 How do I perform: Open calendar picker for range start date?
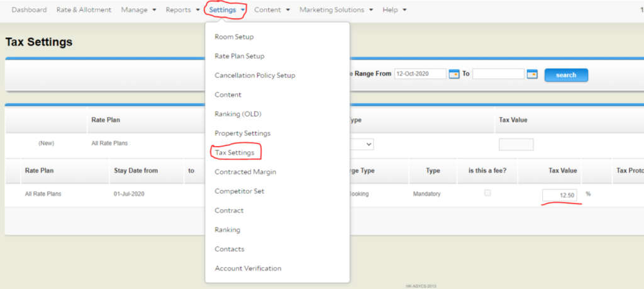click(x=454, y=74)
